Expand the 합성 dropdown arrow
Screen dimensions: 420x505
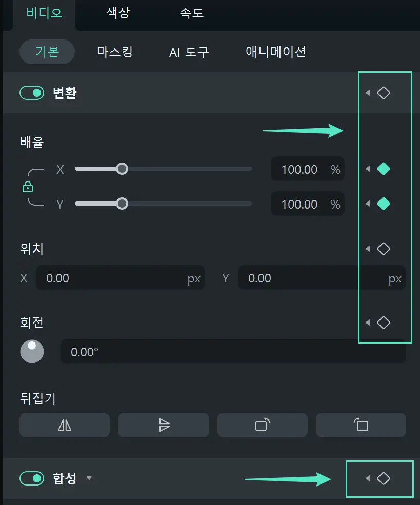[89, 478]
